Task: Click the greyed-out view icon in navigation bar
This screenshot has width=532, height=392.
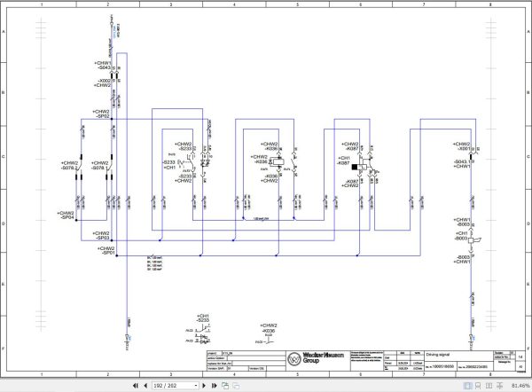Action: click(236, 386)
